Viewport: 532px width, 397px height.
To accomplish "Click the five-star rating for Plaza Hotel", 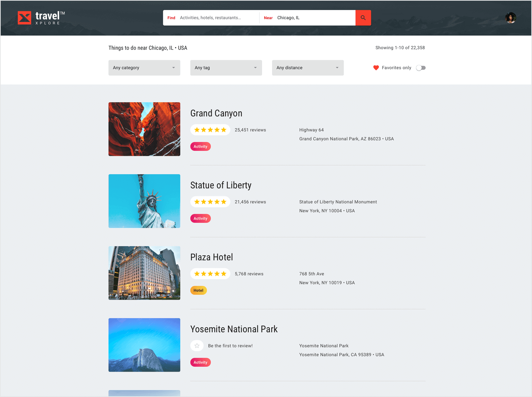I will click(x=210, y=273).
